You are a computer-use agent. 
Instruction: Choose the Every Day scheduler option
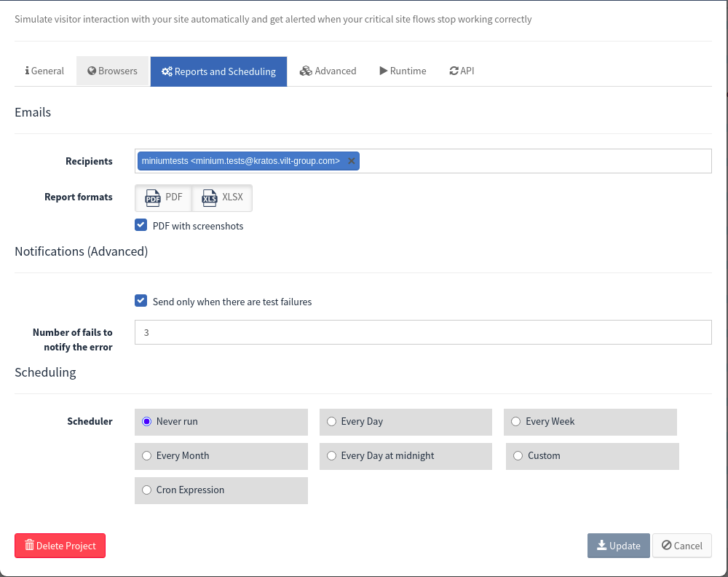405,422
